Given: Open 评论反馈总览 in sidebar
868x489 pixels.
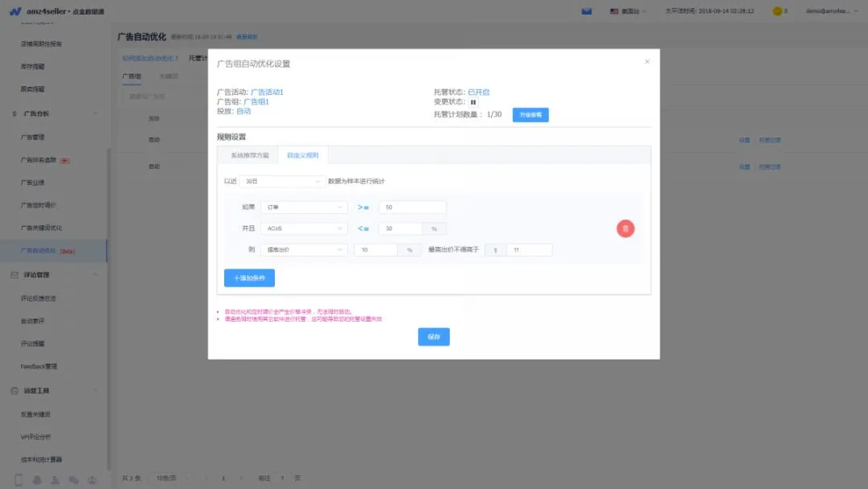Looking at the screenshot, I should pyautogui.click(x=39, y=298).
